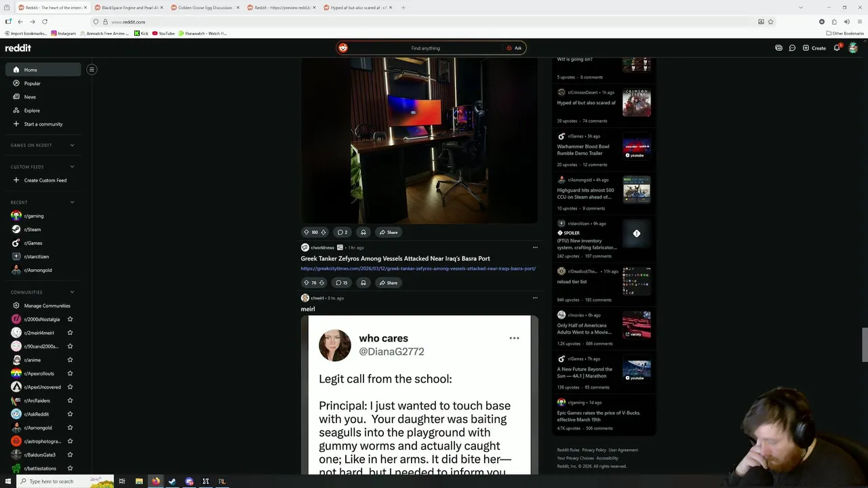This screenshot has height=488, width=868.
Task: Open Task View in the taskbar
Action: pyautogui.click(x=122, y=481)
